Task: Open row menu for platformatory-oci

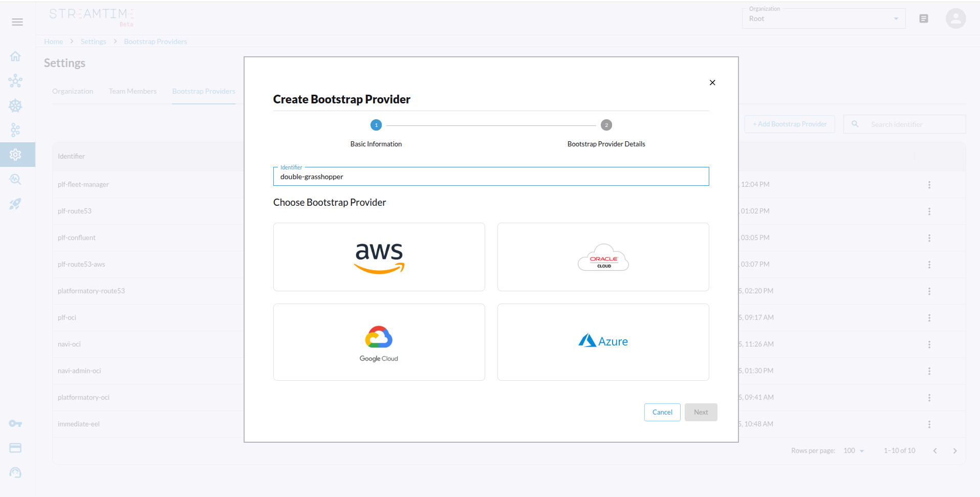Action: (929, 398)
